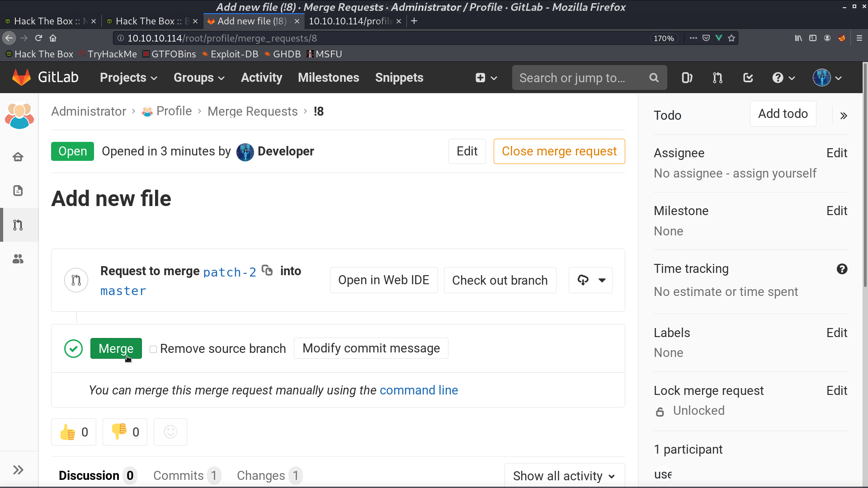Edit the Lock merge request setting
Viewport: 868px width, 488px height.
(x=837, y=390)
